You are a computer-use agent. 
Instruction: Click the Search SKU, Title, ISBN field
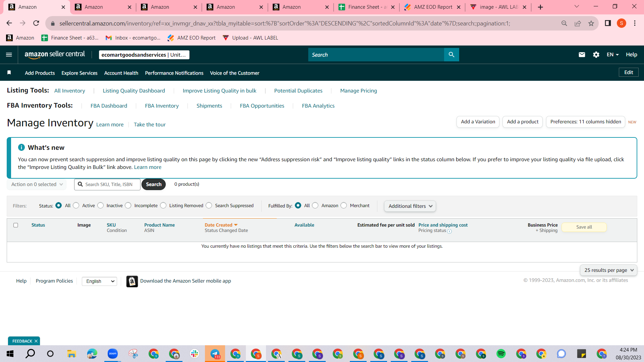(x=107, y=184)
